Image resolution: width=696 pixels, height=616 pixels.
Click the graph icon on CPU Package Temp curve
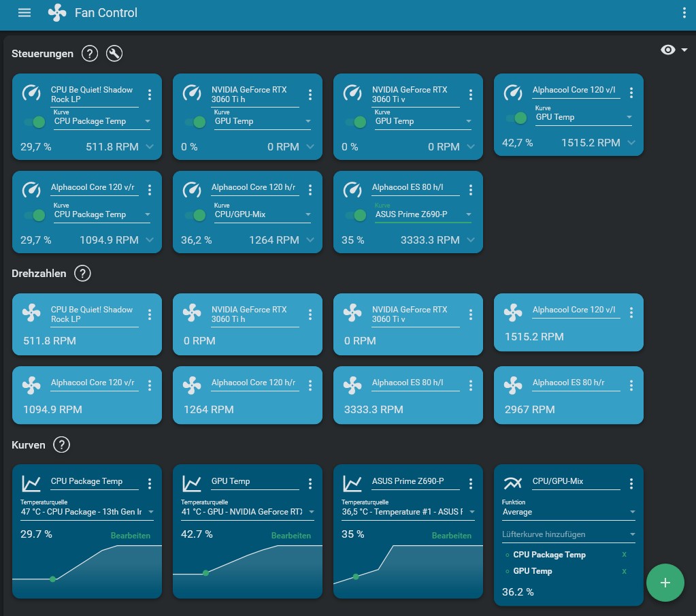coord(31,483)
